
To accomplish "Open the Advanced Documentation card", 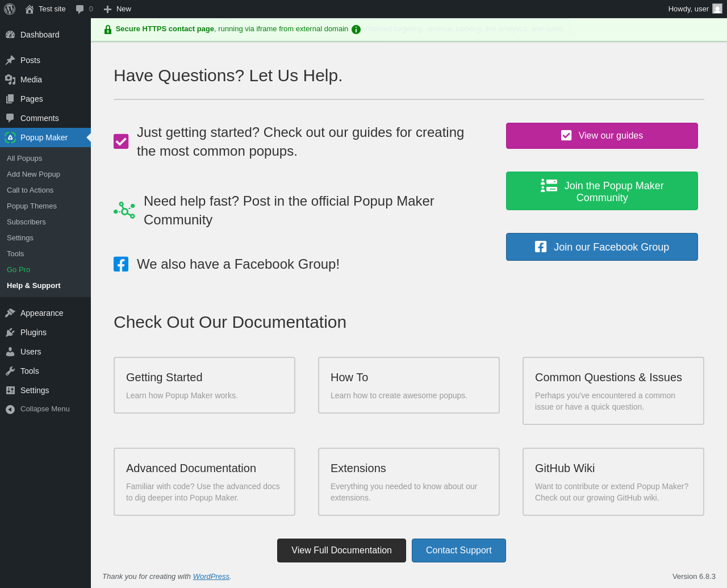I will (204, 482).
